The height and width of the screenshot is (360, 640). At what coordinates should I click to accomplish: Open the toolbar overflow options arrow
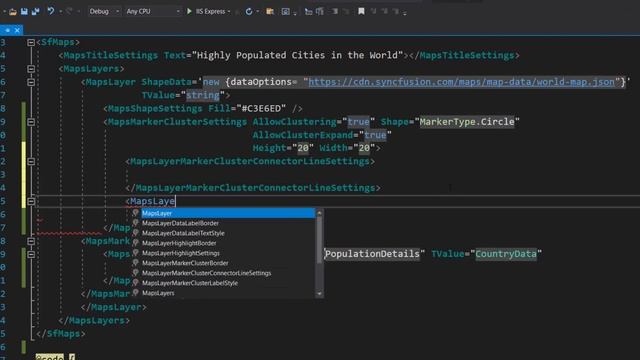pyautogui.click(x=404, y=13)
